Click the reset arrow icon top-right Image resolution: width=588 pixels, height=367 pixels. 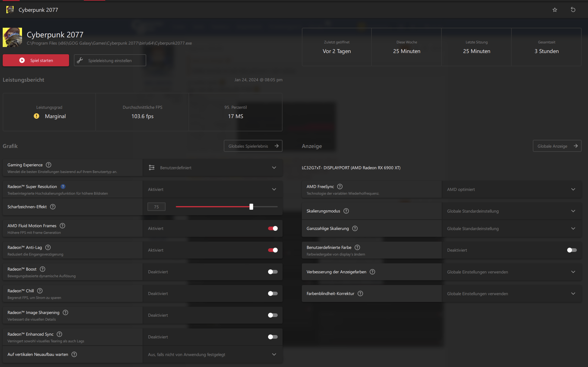pyautogui.click(x=573, y=10)
